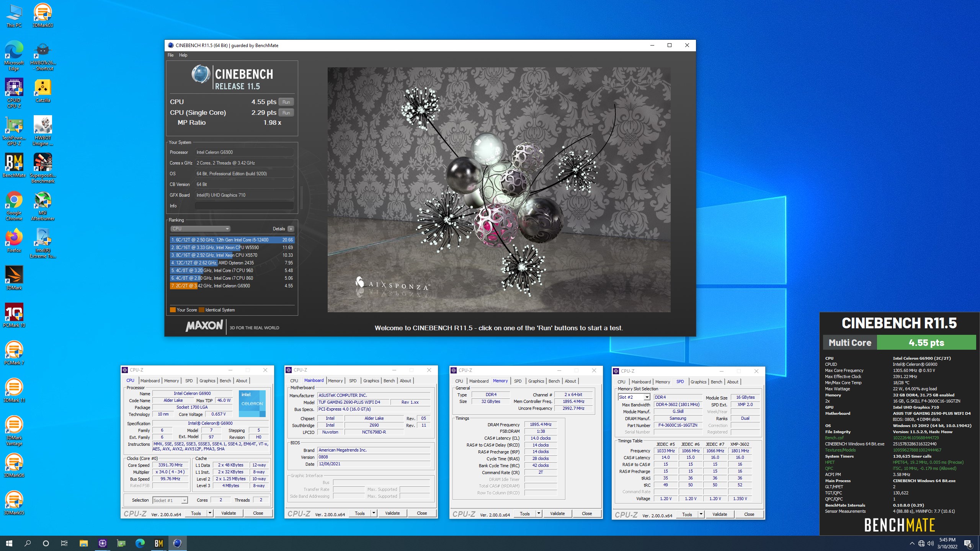Open the About tab in SPD CPU-Z window
Image resolution: width=980 pixels, height=551 pixels.
click(732, 382)
